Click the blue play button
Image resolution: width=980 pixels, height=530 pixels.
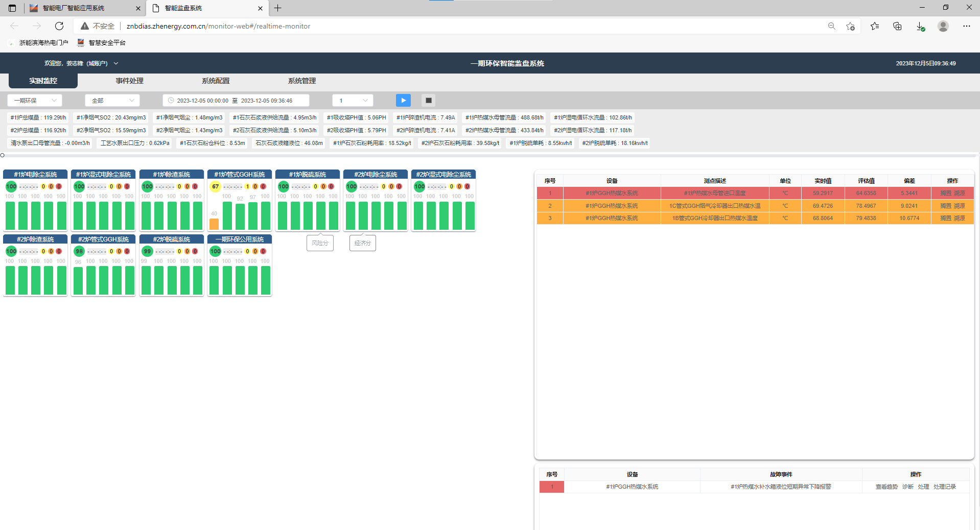403,101
